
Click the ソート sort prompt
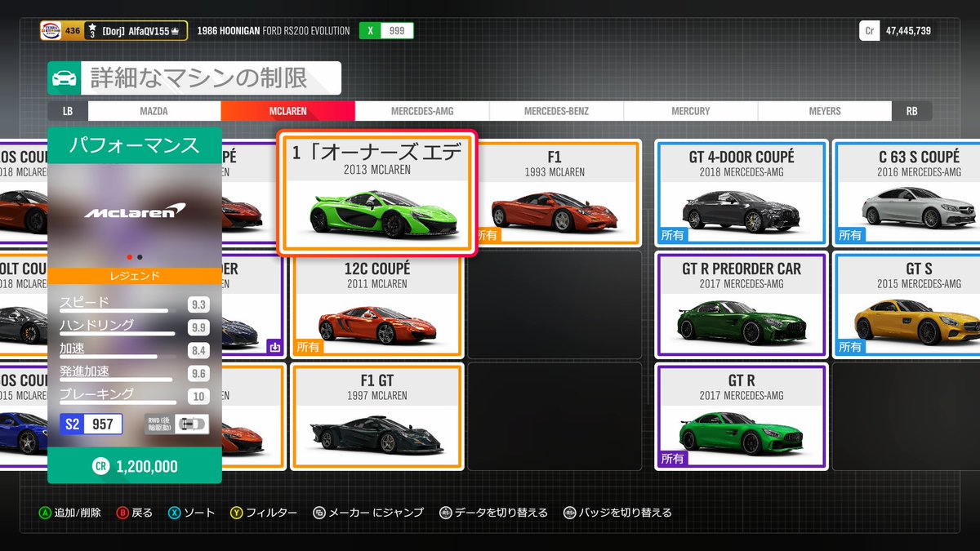pyautogui.click(x=199, y=513)
